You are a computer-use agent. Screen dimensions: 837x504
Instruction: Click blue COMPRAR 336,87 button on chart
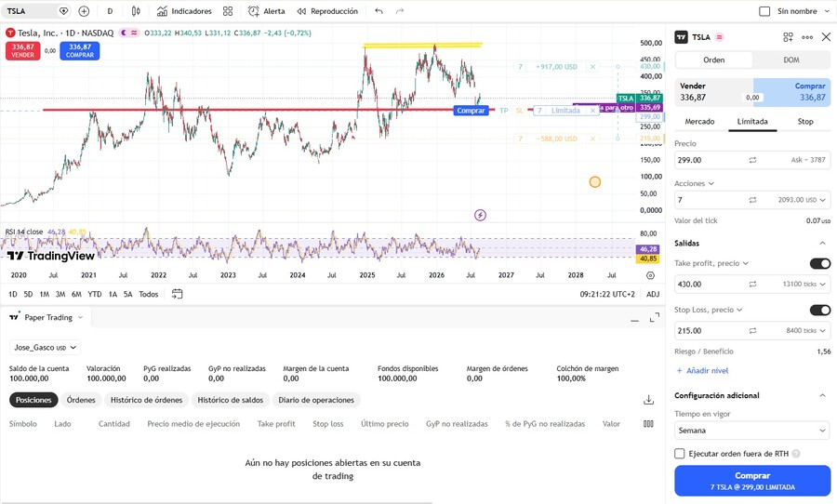click(x=80, y=51)
